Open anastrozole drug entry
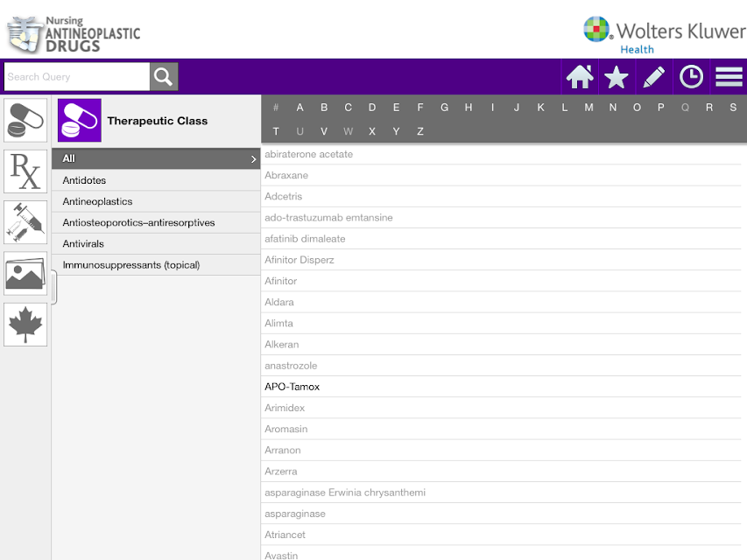Viewport: 747px width, 560px height. (501, 366)
